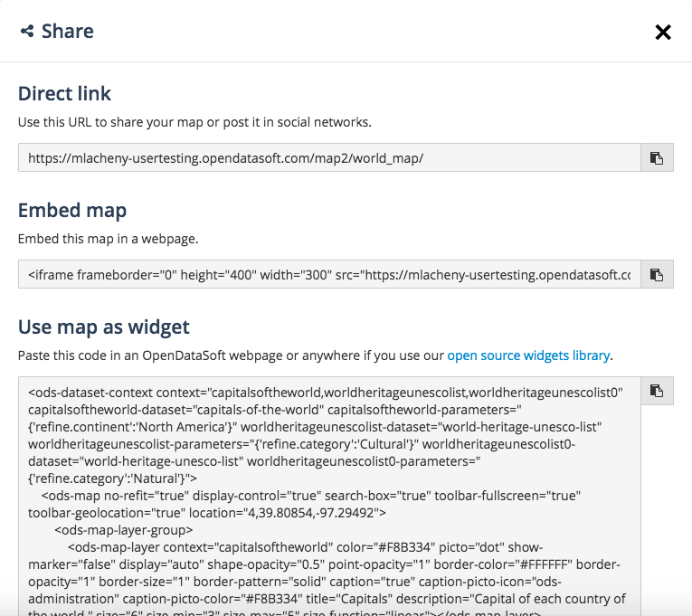Click the Share icon in header
The image size is (692, 616).
(x=27, y=32)
